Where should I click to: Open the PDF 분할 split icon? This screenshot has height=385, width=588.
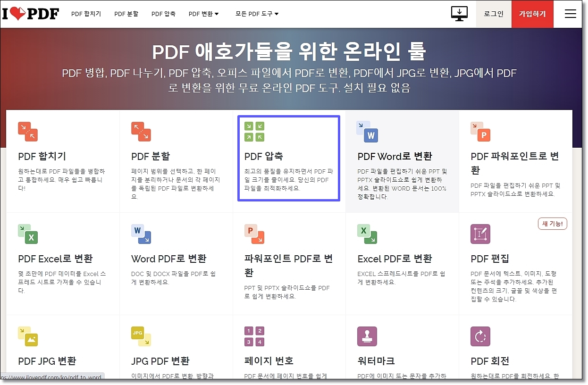coord(141,132)
